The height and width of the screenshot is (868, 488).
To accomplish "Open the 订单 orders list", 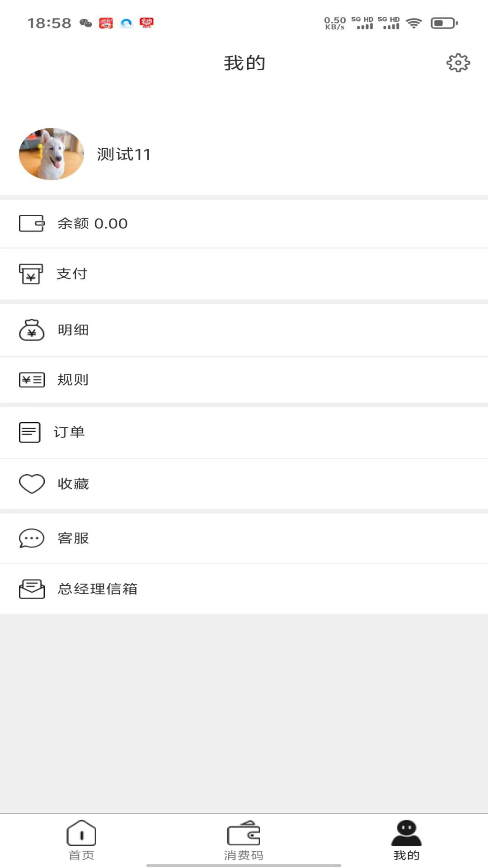I will coord(70,432).
